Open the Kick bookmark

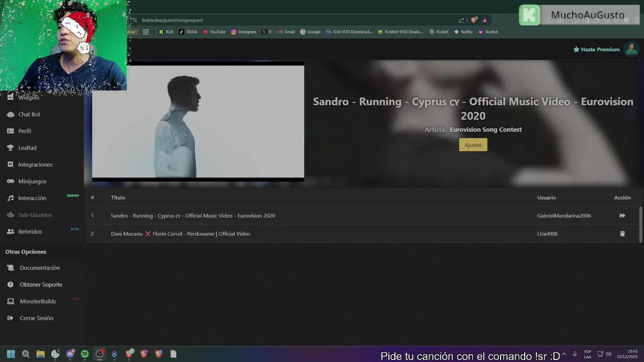point(166,32)
